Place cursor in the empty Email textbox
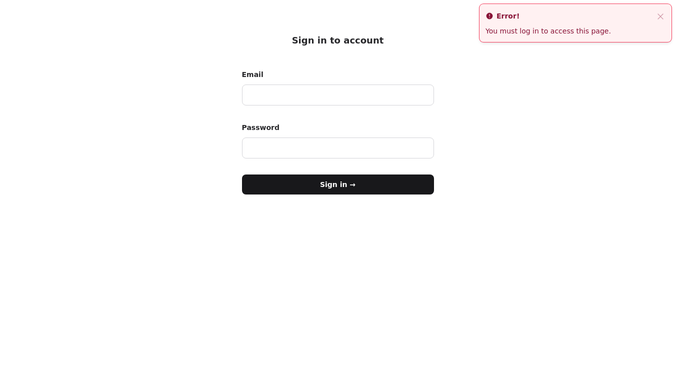The image size is (683, 384). tap(338, 95)
